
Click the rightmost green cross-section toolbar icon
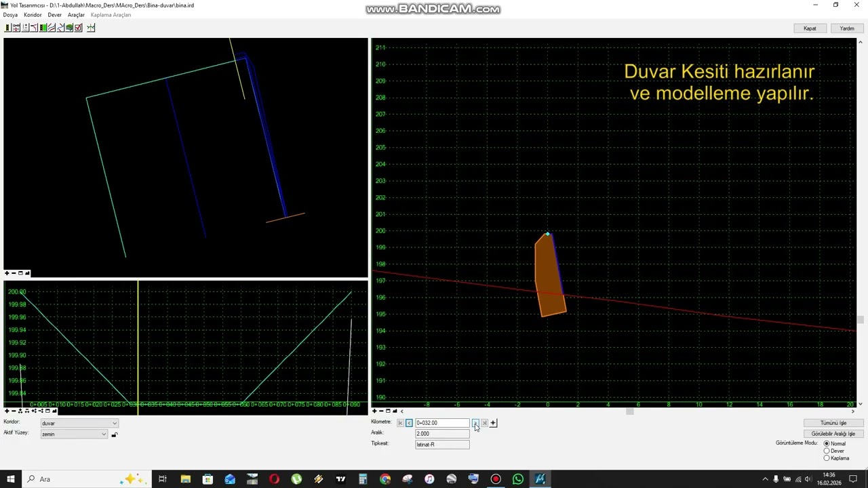[x=91, y=28]
